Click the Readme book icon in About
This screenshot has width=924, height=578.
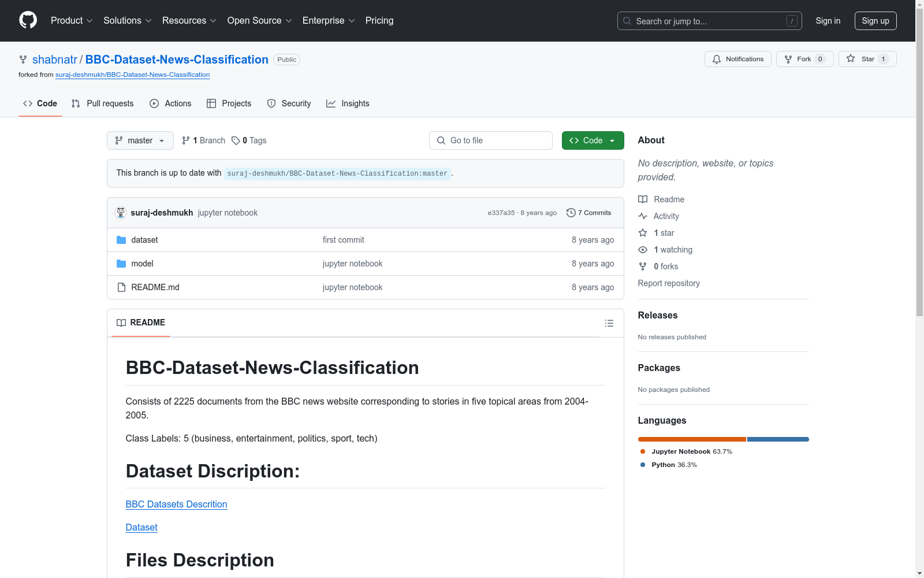[643, 199]
